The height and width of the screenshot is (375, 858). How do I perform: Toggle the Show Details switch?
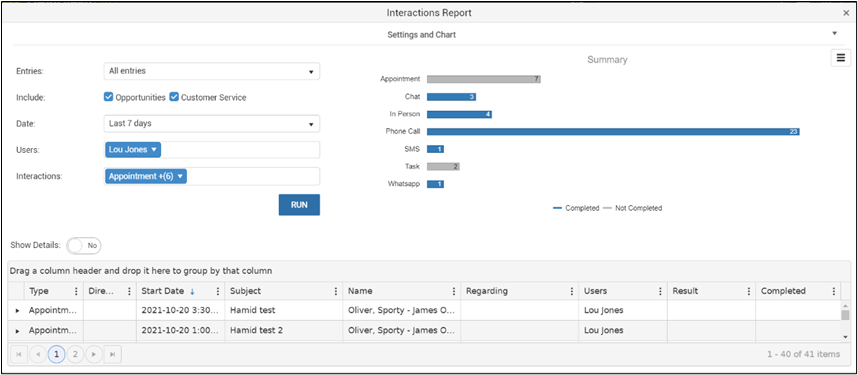(84, 246)
